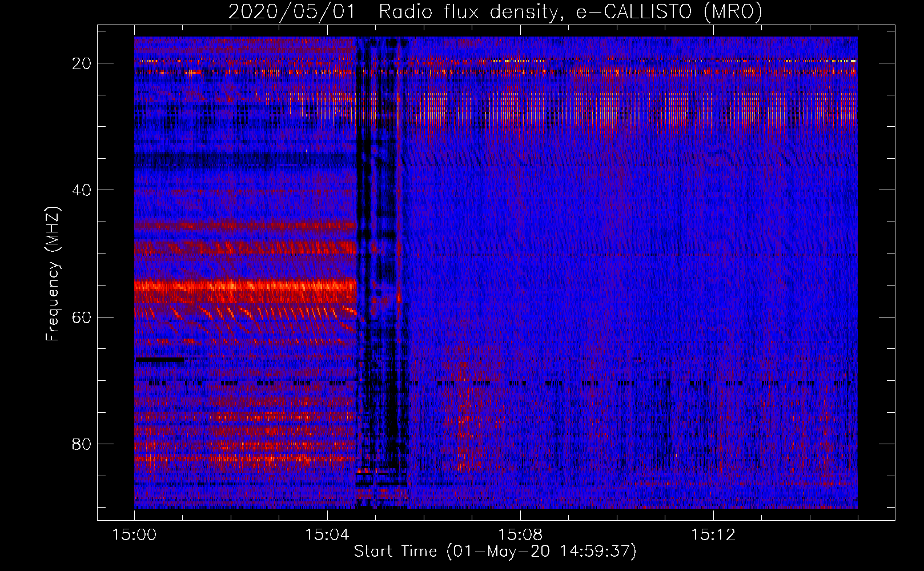The height and width of the screenshot is (571, 924).
Task: Click the 20 frequency tick label
Action: (x=82, y=63)
